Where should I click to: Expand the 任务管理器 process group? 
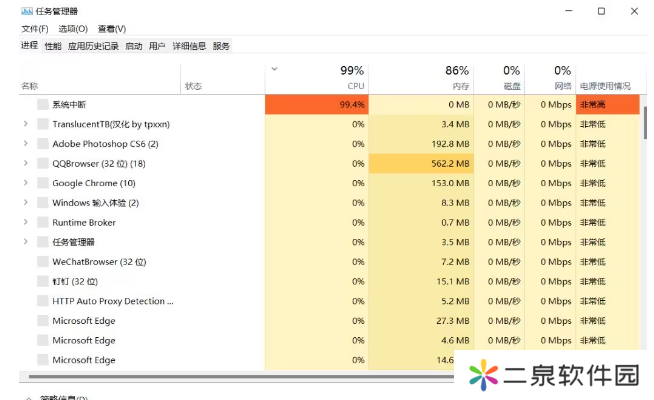click(x=26, y=242)
